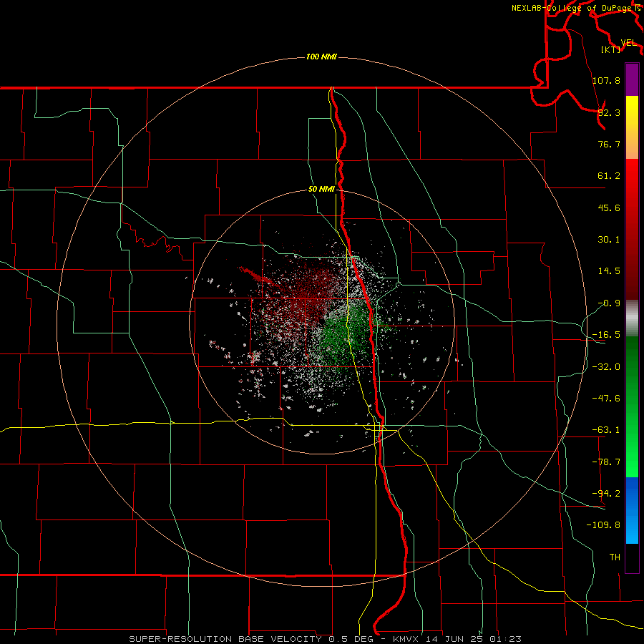This screenshot has width=644, height=644.
Task: Select the 61.2 velocity scale value
Action: pyautogui.click(x=609, y=176)
